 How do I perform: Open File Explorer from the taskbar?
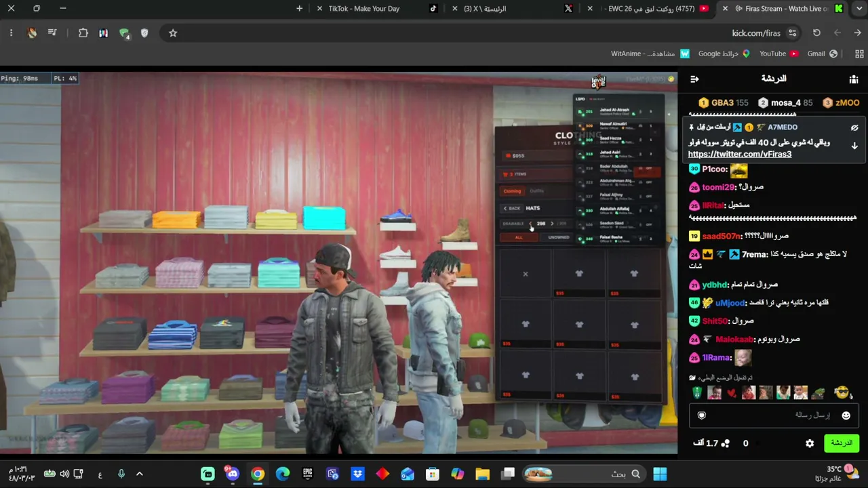click(x=482, y=474)
